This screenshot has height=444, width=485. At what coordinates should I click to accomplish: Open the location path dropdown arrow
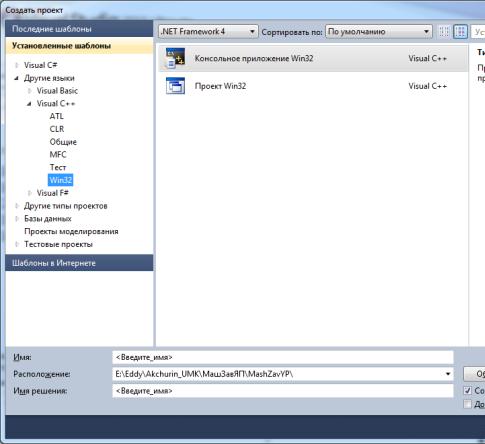point(448,374)
